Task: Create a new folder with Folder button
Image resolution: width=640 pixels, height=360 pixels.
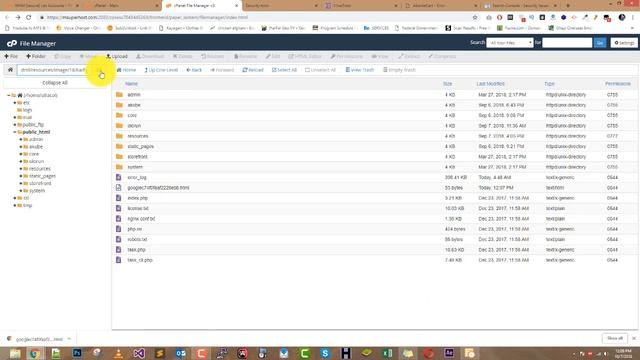Action: [x=36, y=56]
